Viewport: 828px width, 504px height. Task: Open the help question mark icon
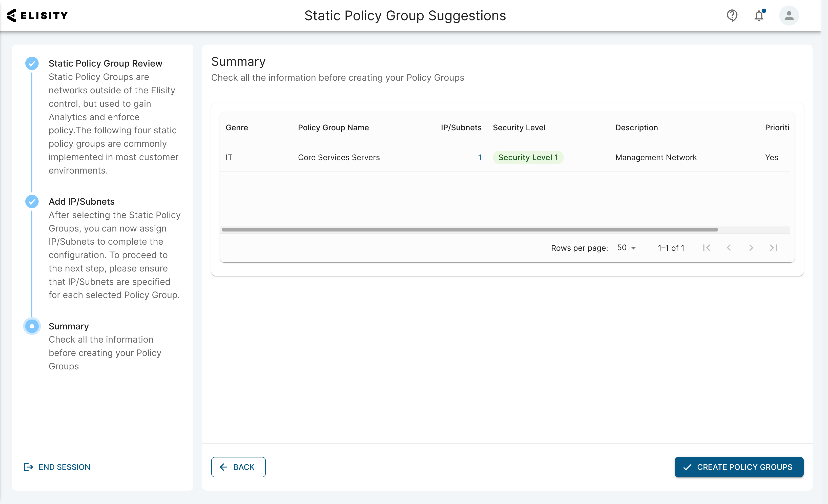tap(732, 15)
